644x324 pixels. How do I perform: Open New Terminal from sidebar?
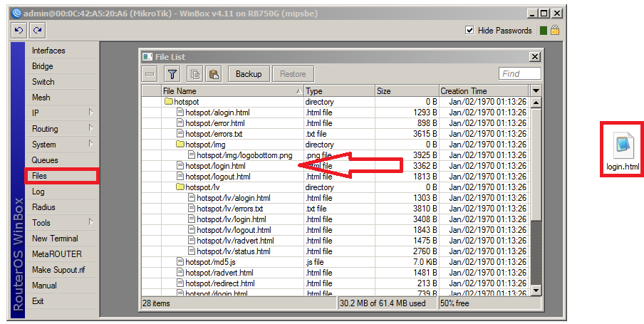click(x=55, y=239)
